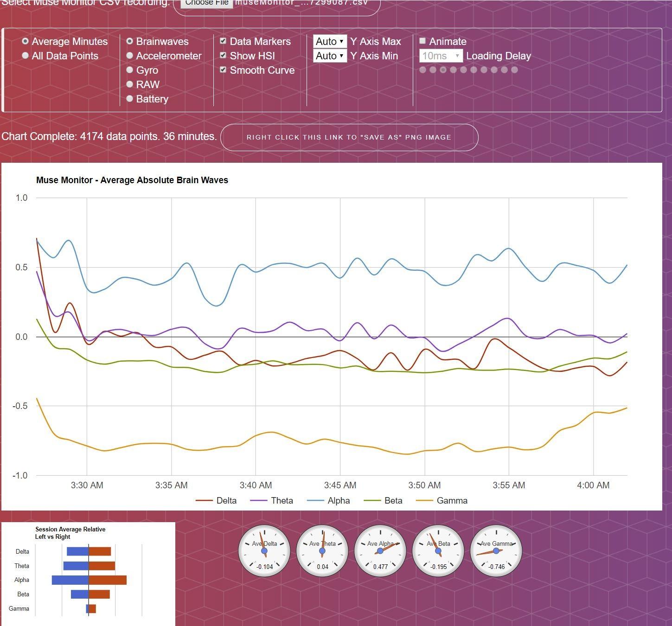This screenshot has width=672, height=626.
Task: Expand the Loading Delay dropdown
Action: pos(441,56)
